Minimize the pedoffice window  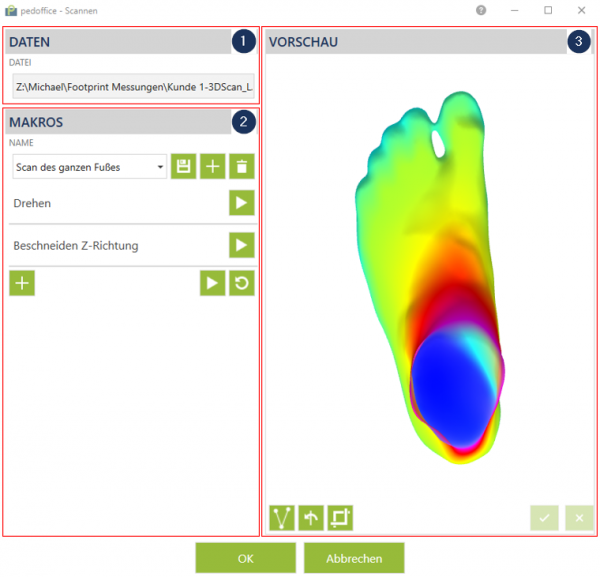click(515, 10)
